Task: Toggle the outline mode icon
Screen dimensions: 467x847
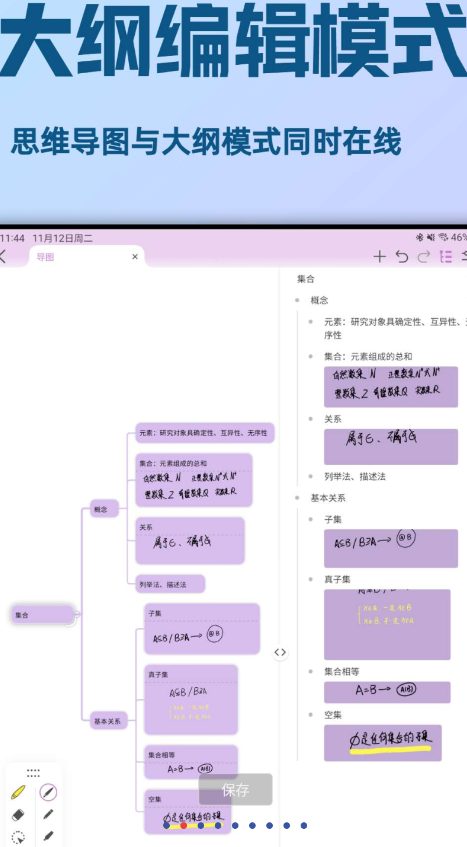Action: coord(446,257)
